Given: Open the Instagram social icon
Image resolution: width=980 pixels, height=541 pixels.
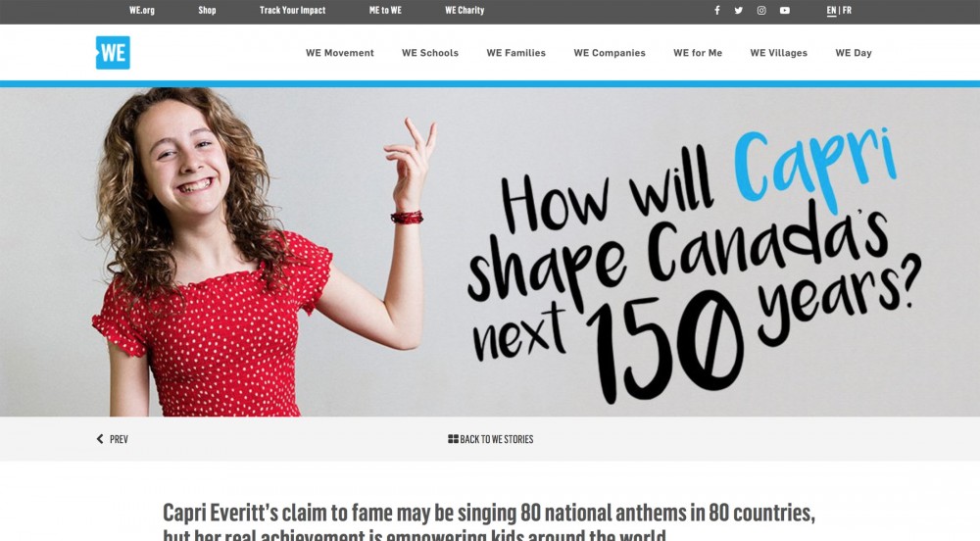Looking at the screenshot, I should pyautogui.click(x=761, y=10).
